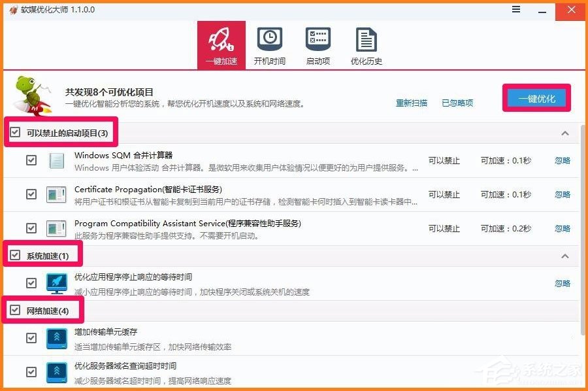588x391 pixels.
Task: Click the 重新扫描 link
Action: pyautogui.click(x=412, y=103)
